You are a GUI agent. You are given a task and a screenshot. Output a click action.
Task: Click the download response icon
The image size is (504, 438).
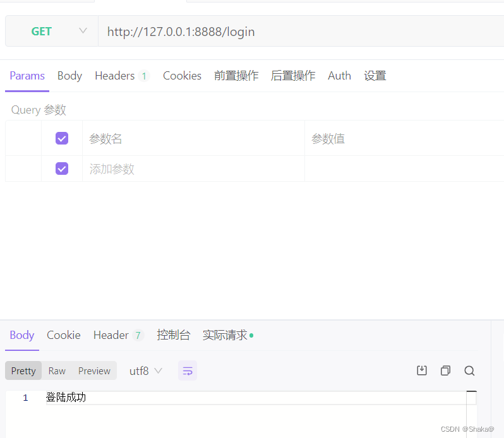coord(422,370)
